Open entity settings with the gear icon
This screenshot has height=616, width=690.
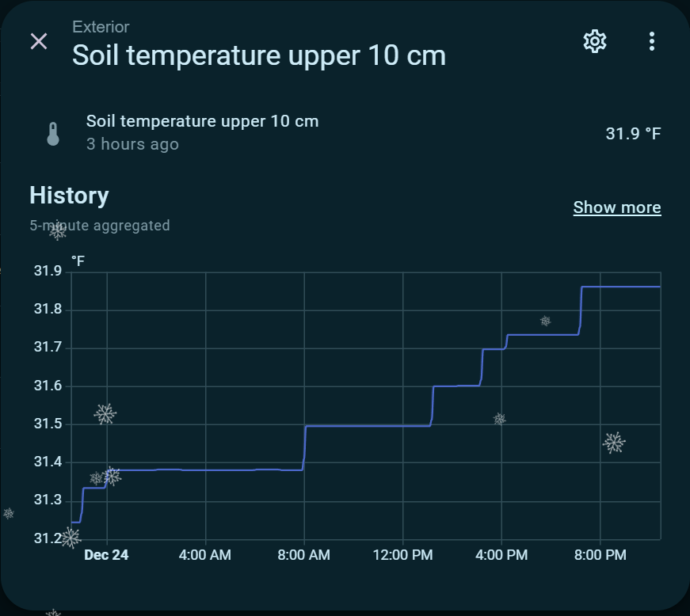(594, 41)
